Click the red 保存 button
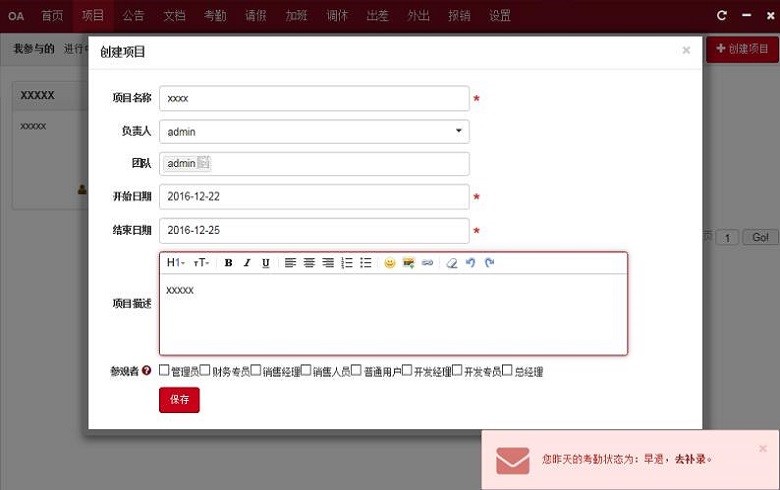This screenshot has height=490, width=780. pos(179,400)
